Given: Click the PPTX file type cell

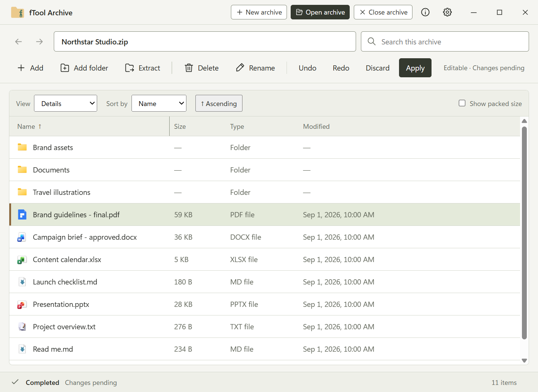Looking at the screenshot, I should pyautogui.click(x=244, y=304).
